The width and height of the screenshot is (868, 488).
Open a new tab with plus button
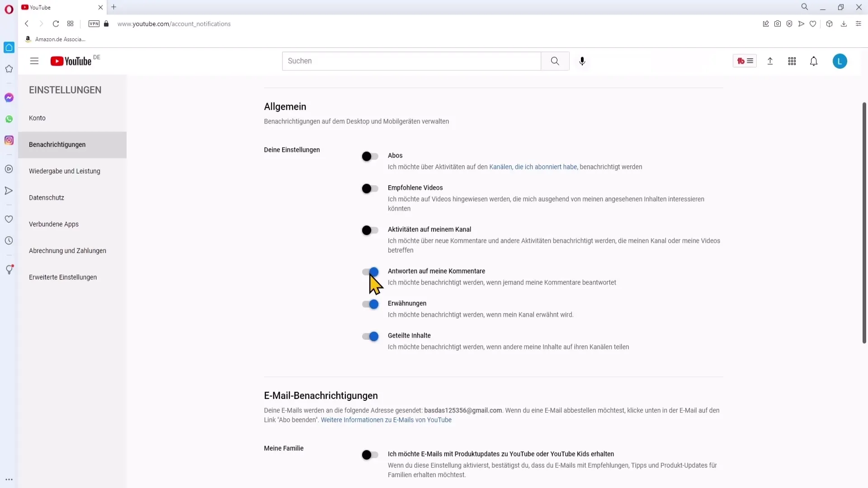114,7
